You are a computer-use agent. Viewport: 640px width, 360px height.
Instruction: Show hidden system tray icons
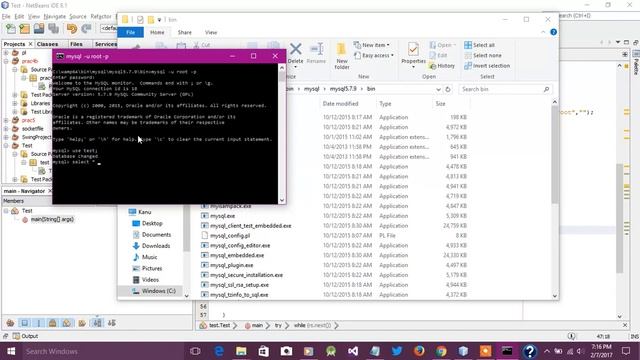[x=547, y=351]
